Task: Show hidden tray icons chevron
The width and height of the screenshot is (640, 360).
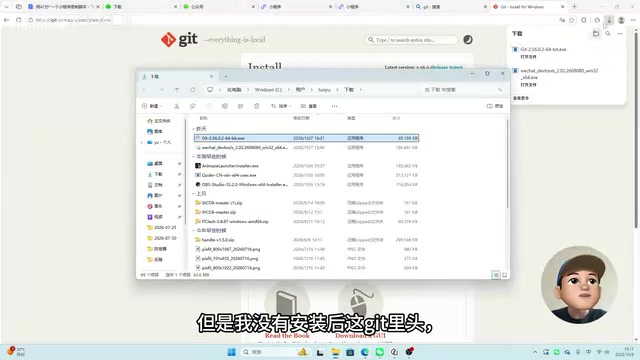Action: 535,352
